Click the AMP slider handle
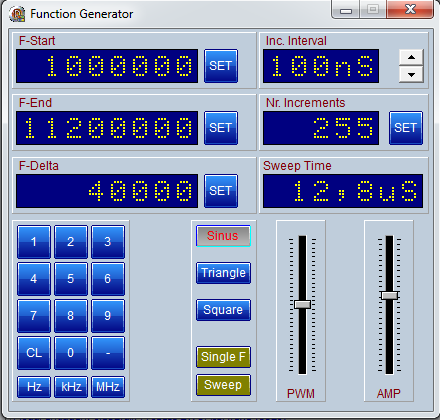This screenshot has width=440, height=420. pos(389,295)
